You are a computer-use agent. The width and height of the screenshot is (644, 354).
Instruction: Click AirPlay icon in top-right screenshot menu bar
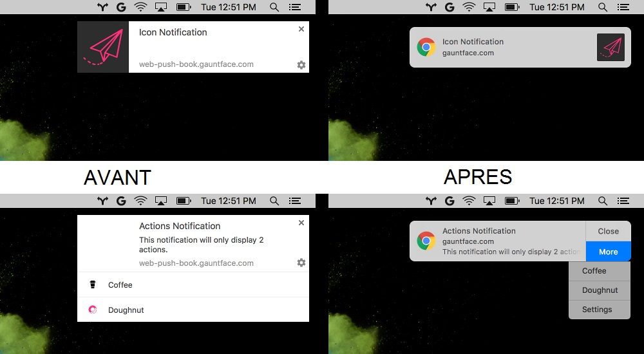(489, 7)
